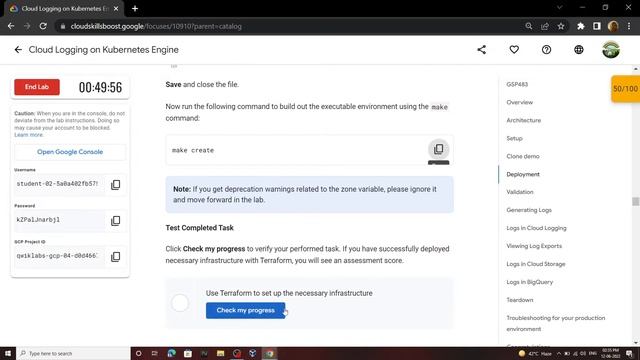Go to Architecture section
The height and width of the screenshot is (360, 640).
tap(524, 120)
